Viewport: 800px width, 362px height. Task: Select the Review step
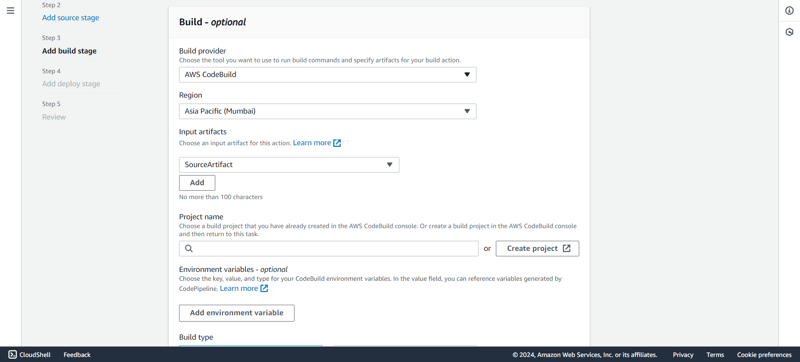[54, 117]
